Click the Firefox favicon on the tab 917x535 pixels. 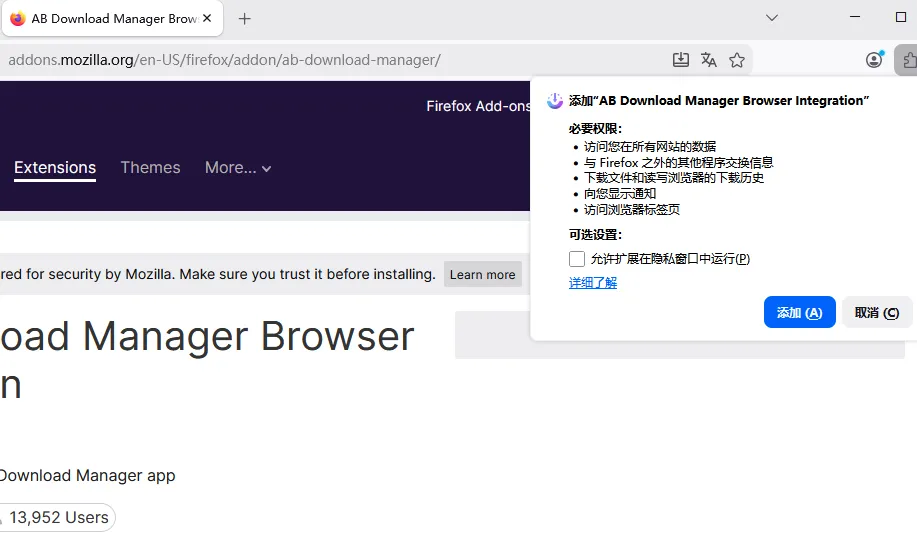(18, 19)
